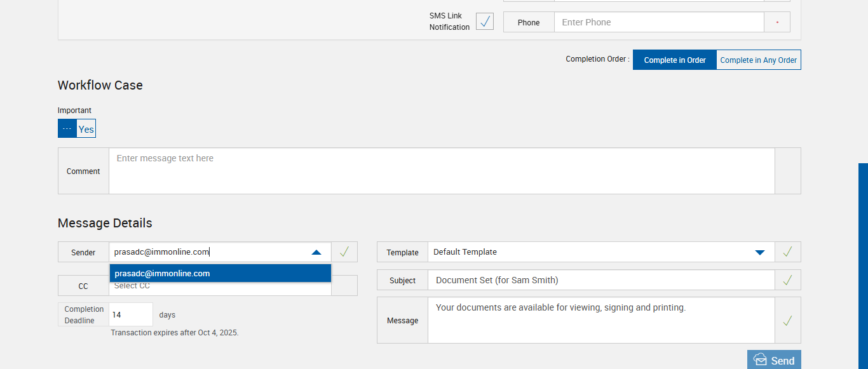Click the red required marker beside Phone
This screenshot has width=868, height=369.
(777, 22)
